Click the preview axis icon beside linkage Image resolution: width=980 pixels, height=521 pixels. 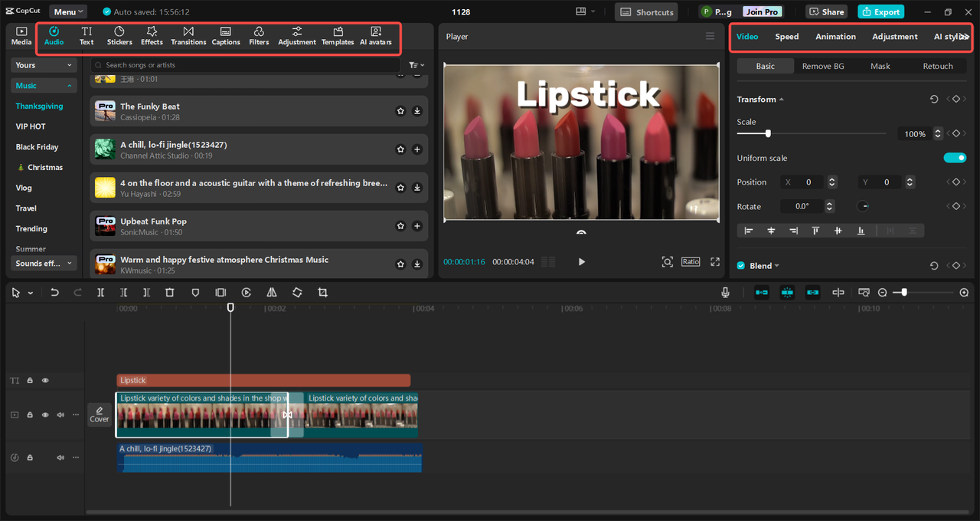click(x=838, y=293)
